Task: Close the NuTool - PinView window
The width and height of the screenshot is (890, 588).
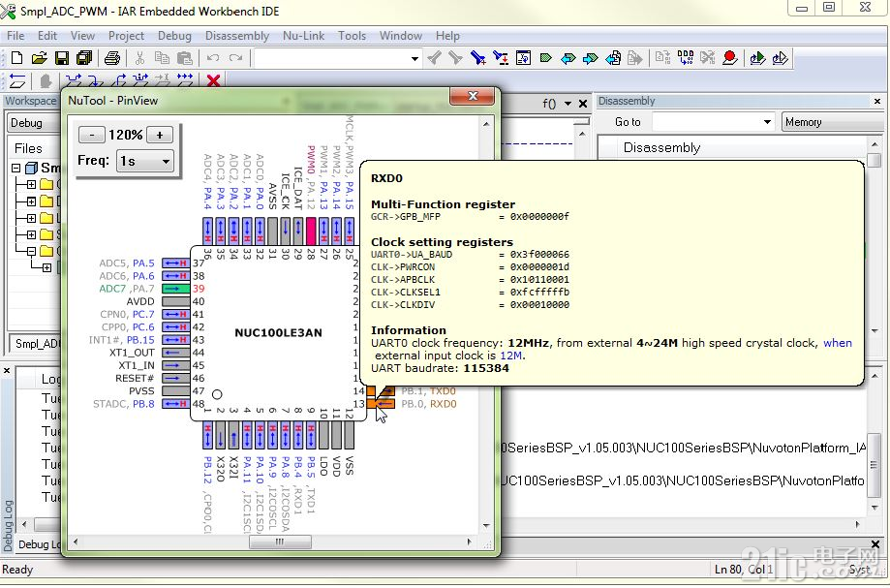Action: pyautogui.click(x=473, y=96)
